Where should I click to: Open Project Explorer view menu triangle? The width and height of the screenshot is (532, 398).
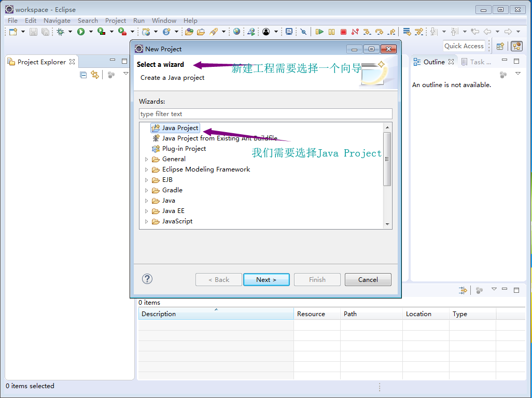[x=126, y=74]
